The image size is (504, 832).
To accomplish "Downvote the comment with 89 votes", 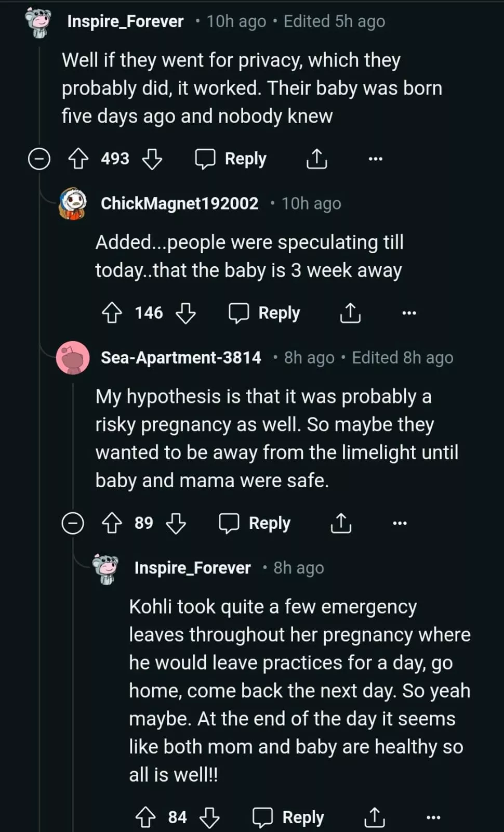I will pyautogui.click(x=176, y=523).
